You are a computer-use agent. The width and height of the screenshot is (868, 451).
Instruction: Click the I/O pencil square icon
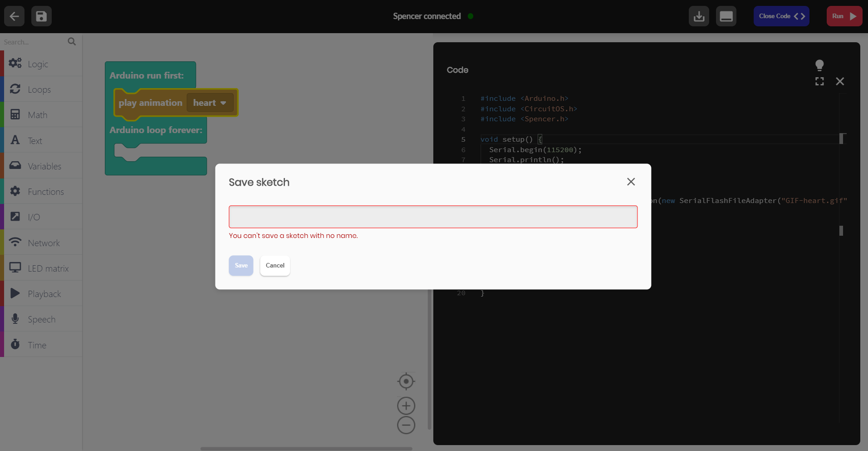click(15, 216)
